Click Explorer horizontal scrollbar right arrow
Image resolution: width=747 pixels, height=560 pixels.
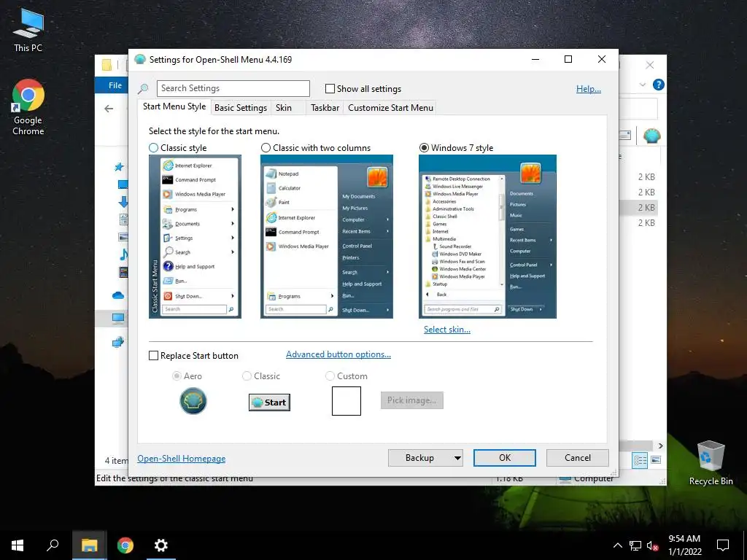pos(661,446)
